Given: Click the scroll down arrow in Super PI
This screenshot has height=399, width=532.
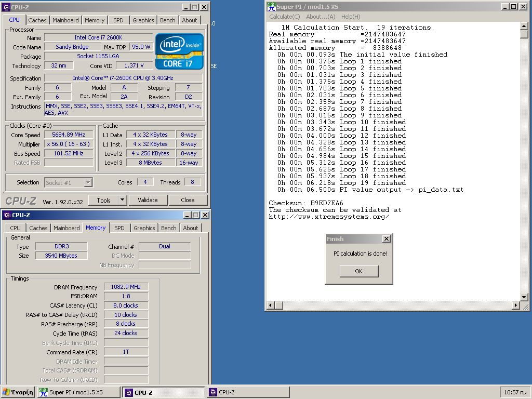Looking at the screenshot, I should [524, 297].
